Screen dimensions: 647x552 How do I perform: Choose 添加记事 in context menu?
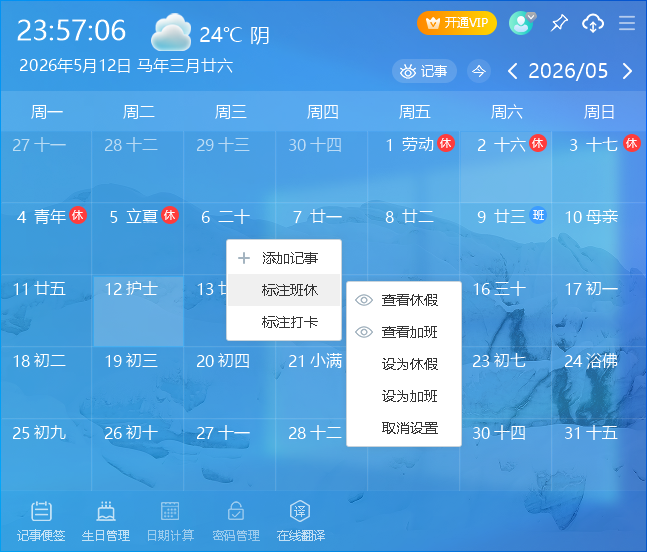pyautogui.click(x=284, y=258)
